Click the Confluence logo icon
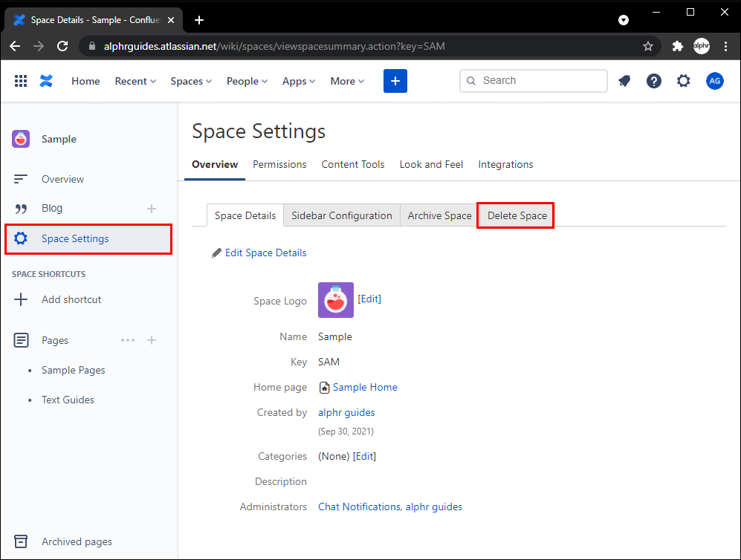 point(46,81)
